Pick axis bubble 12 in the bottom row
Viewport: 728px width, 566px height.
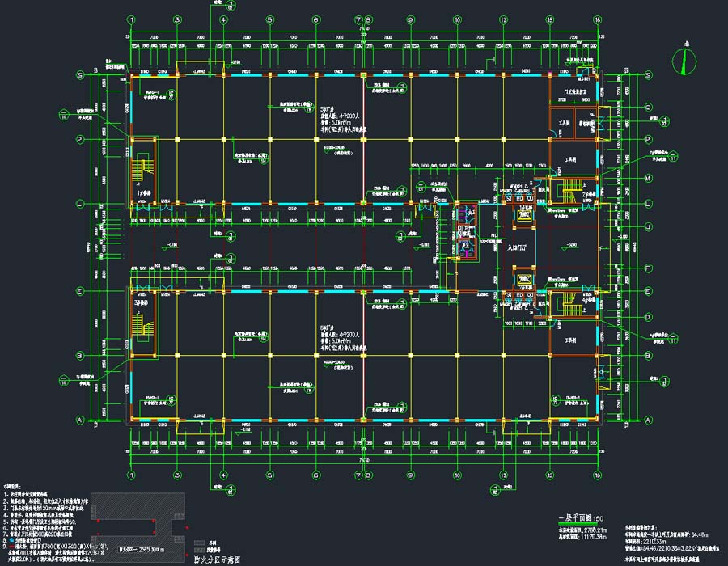tap(504, 475)
